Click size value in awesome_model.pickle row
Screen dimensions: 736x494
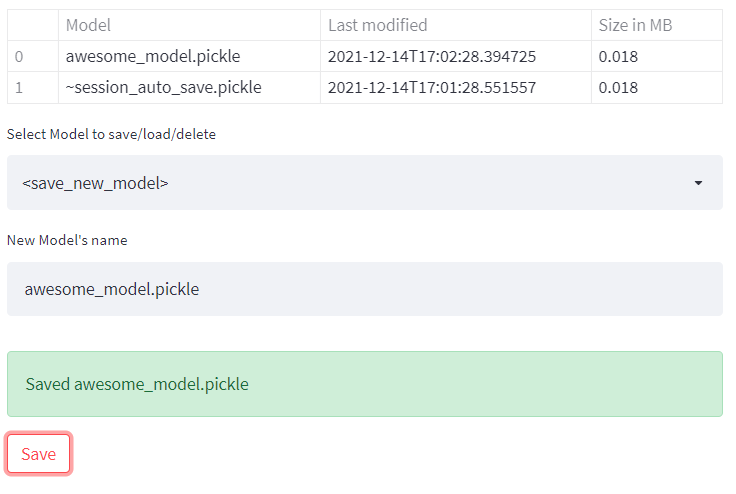[x=618, y=56]
